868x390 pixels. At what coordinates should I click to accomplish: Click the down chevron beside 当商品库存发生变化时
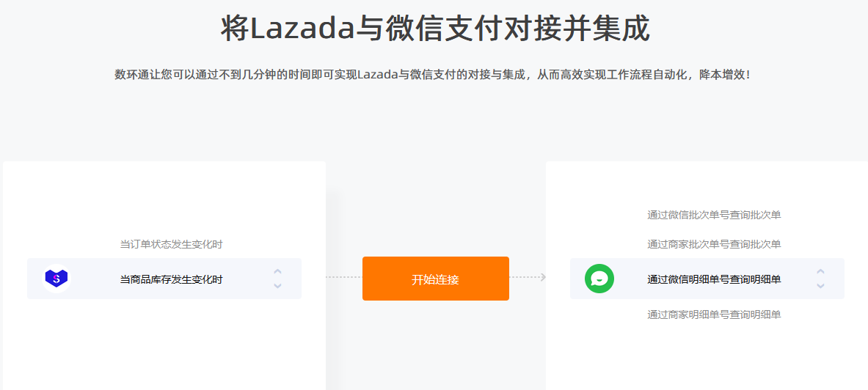[x=278, y=285]
